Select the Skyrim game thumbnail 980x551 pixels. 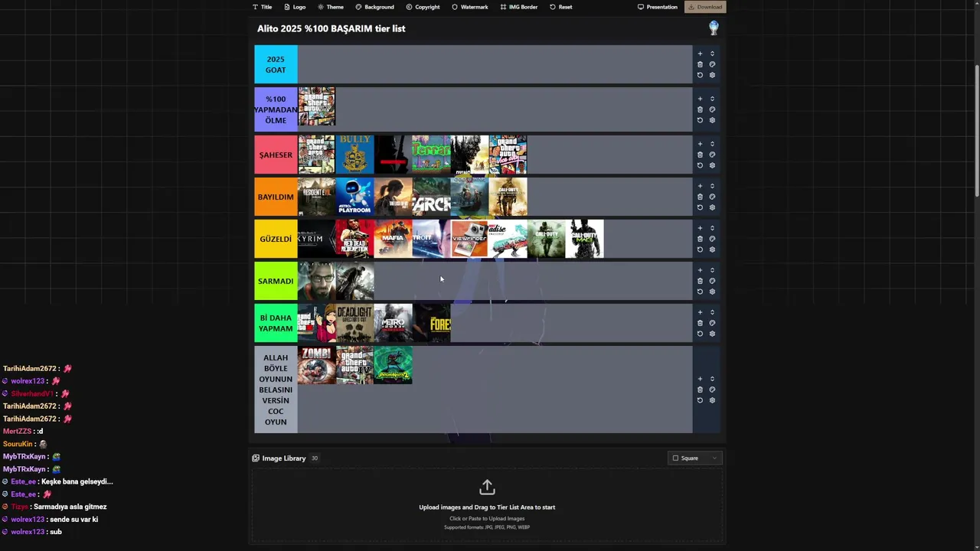[317, 239]
